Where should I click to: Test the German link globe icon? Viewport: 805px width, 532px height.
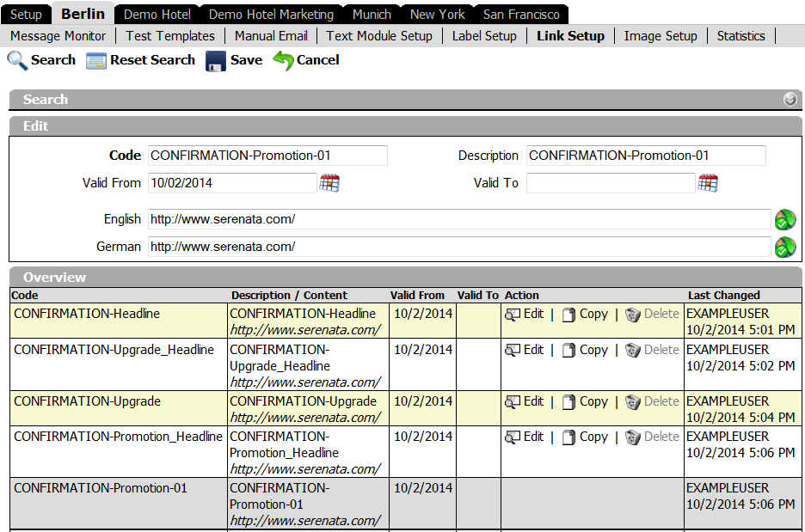(785, 248)
